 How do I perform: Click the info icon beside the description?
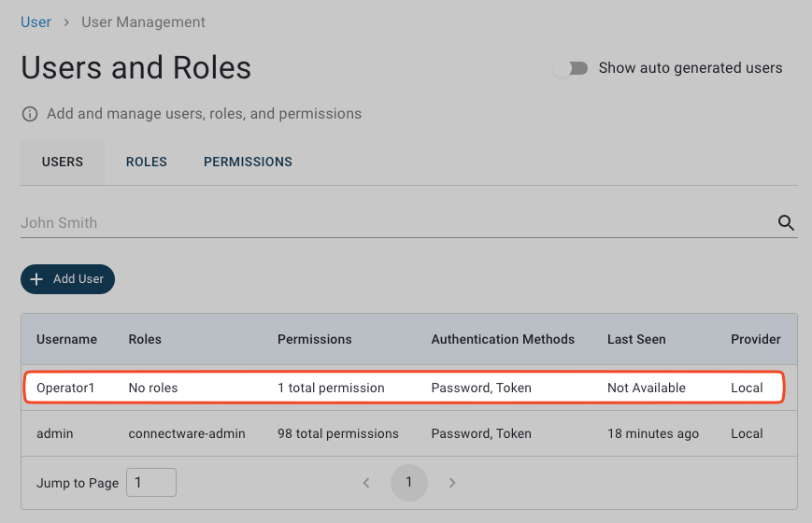30,114
